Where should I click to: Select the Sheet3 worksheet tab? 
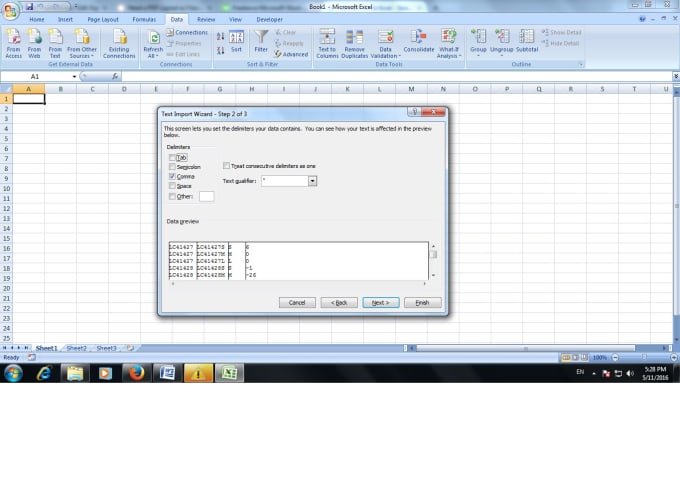(x=106, y=348)
